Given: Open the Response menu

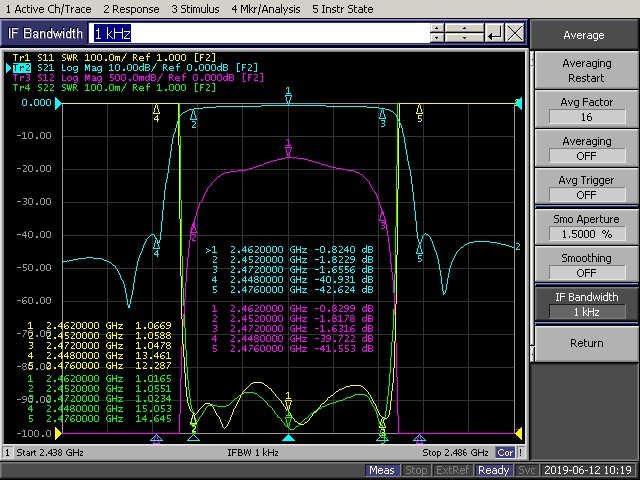Looking at the screenshot, I should (x=130, y=9).
